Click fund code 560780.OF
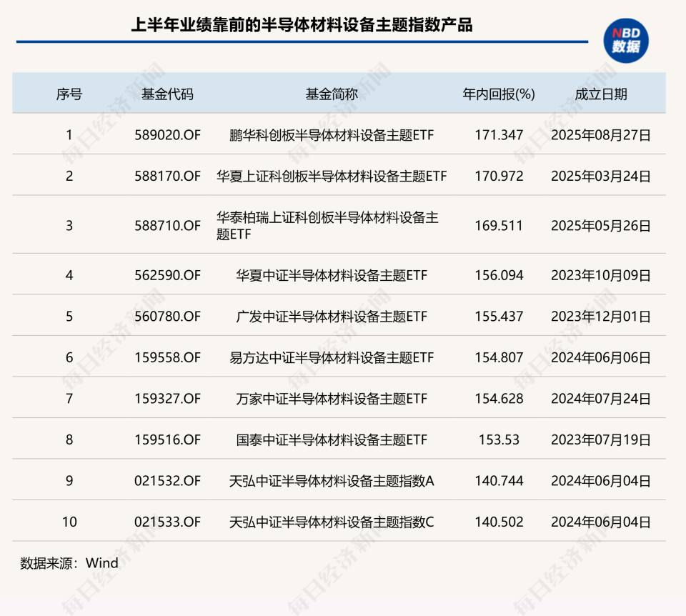Screen dimensions: 686x616 pos(167,317)
